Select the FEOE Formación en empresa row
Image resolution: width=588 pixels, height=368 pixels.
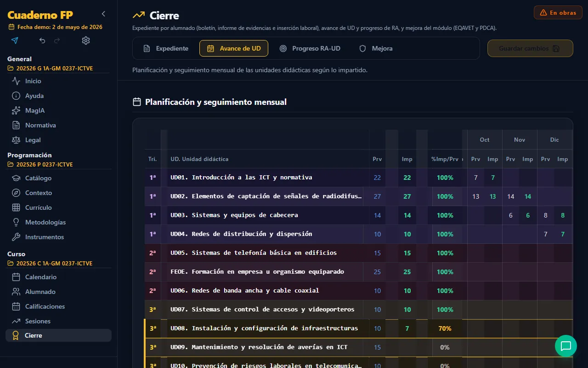coord(358,272)
